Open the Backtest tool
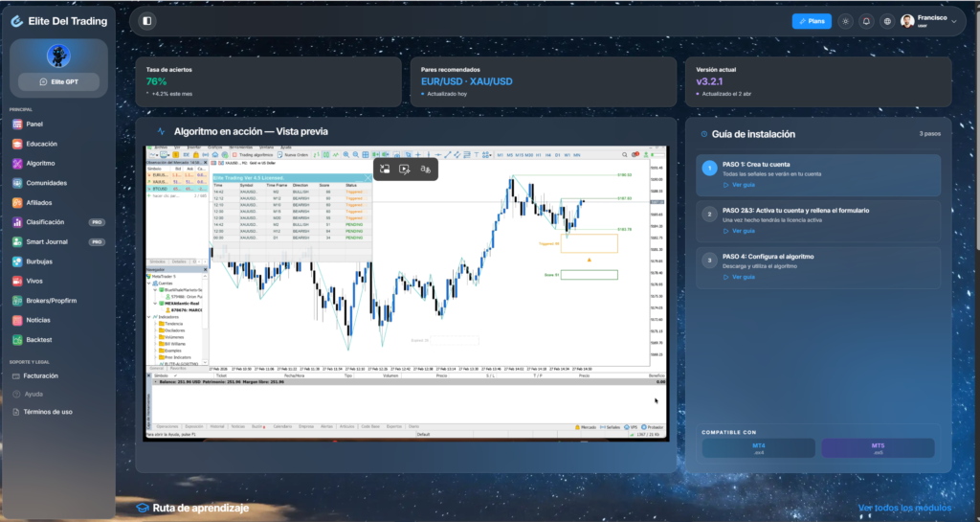The image size is (980, 522). (57, 339)
